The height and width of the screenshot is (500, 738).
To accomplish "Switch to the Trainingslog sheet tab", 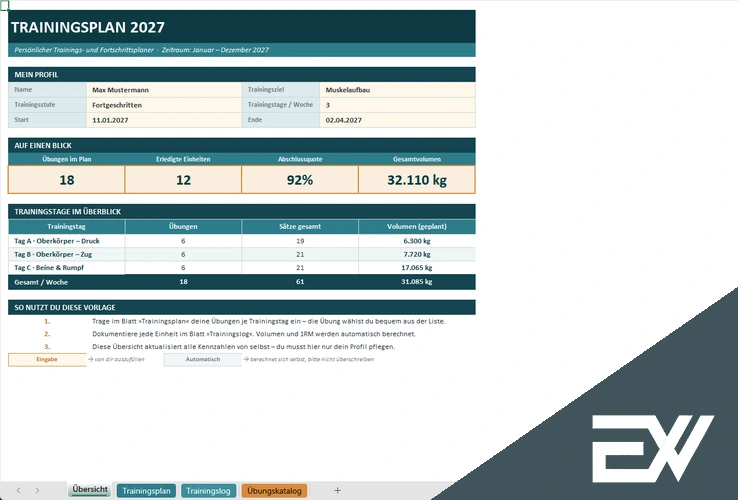I will (x=208, y=491).
